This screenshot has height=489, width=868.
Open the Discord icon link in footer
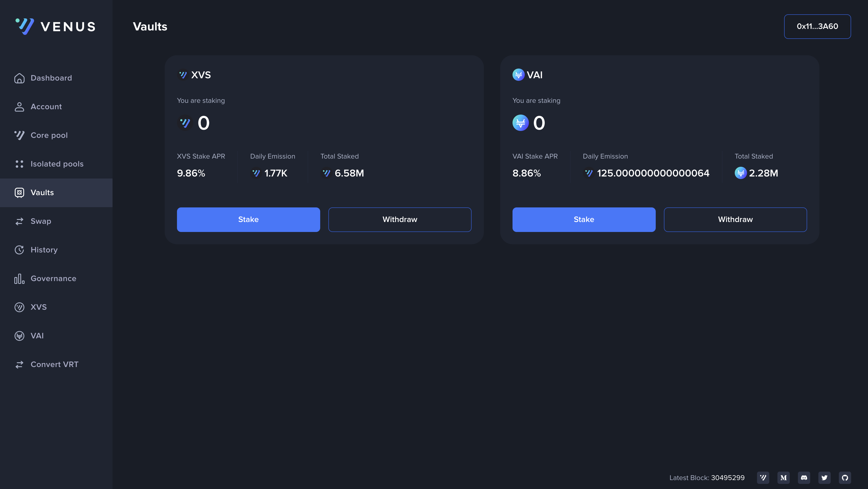point(804,477)
